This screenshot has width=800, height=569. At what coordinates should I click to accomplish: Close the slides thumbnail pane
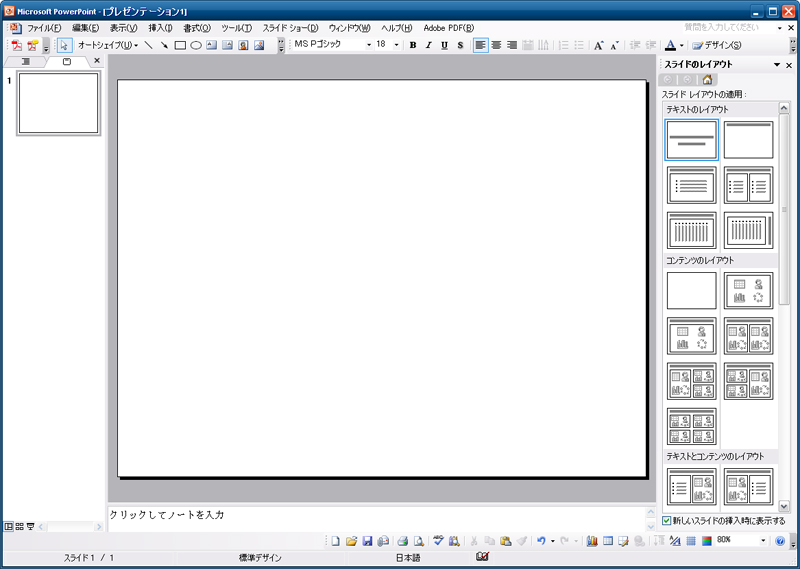coord(97,61)
